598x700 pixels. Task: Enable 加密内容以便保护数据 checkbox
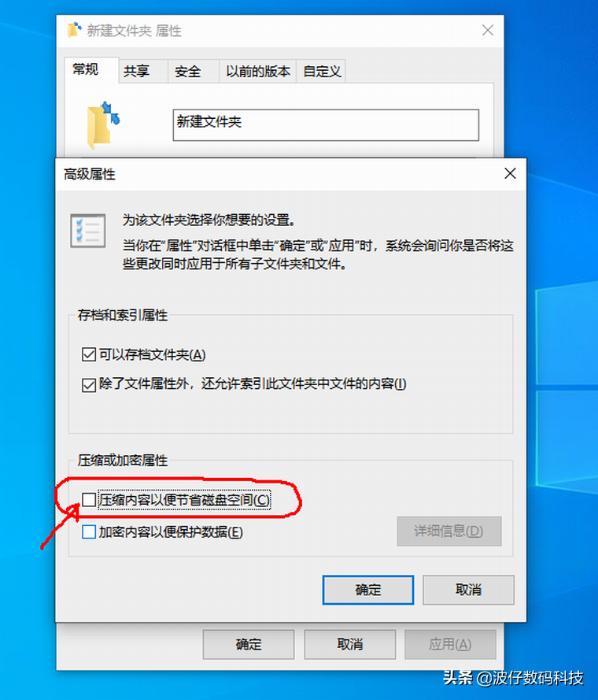[89, 531]
